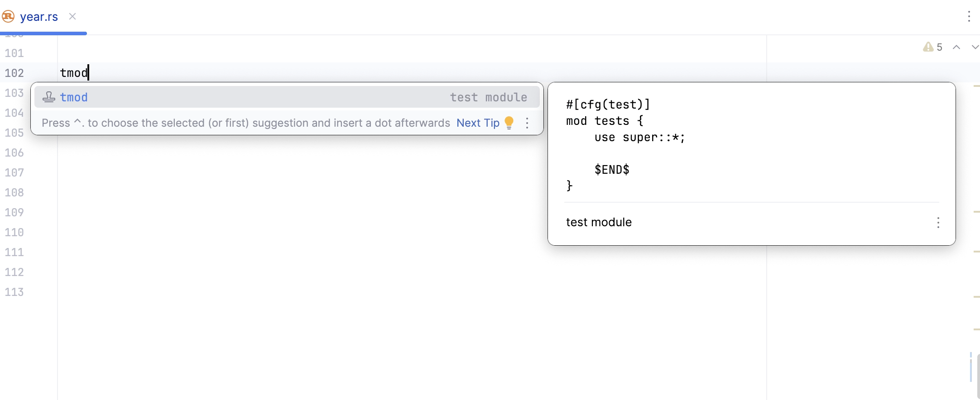980x400 pixels.
Task: Jump to previous highlighted problem arrow
Action: click(x=956, y=47)
